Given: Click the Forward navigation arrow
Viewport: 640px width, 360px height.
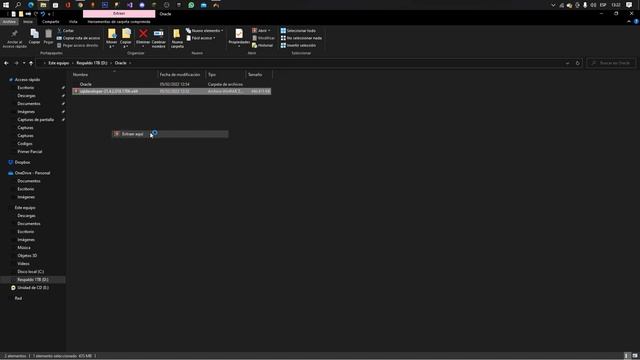Looking at the screenshot, I should (x=16, y=63).
